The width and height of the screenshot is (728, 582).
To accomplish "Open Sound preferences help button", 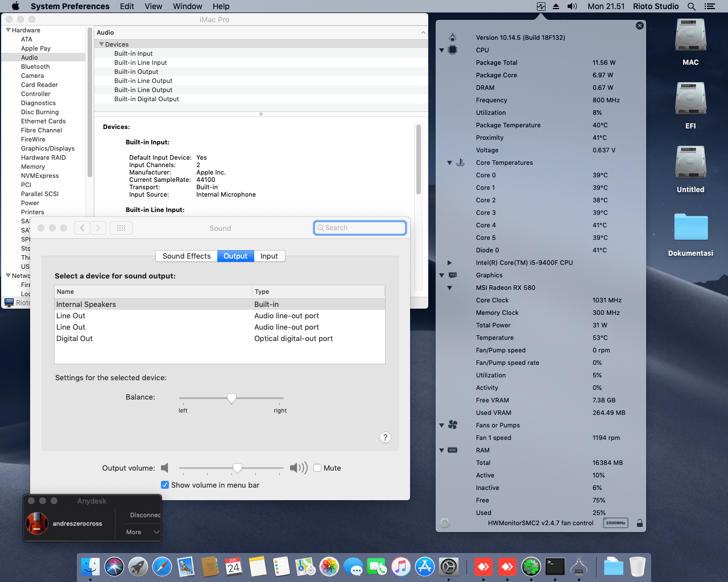I will coord(386,437).
